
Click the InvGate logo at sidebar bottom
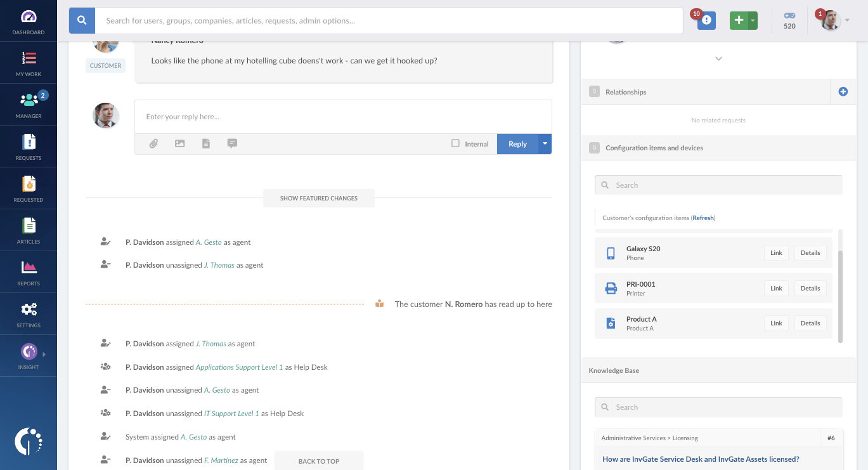click(29, 441)
